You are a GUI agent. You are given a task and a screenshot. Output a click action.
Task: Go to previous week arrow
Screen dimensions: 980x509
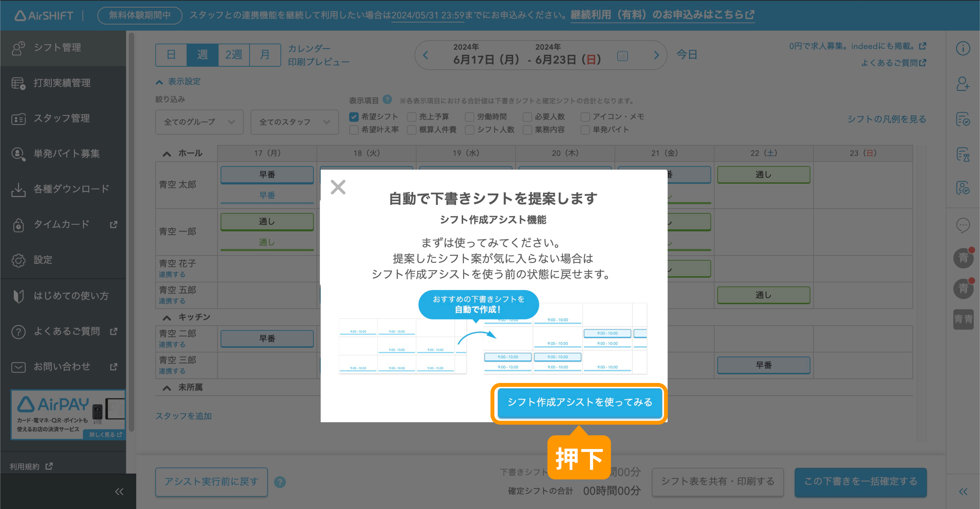click(x=426, y=56)
